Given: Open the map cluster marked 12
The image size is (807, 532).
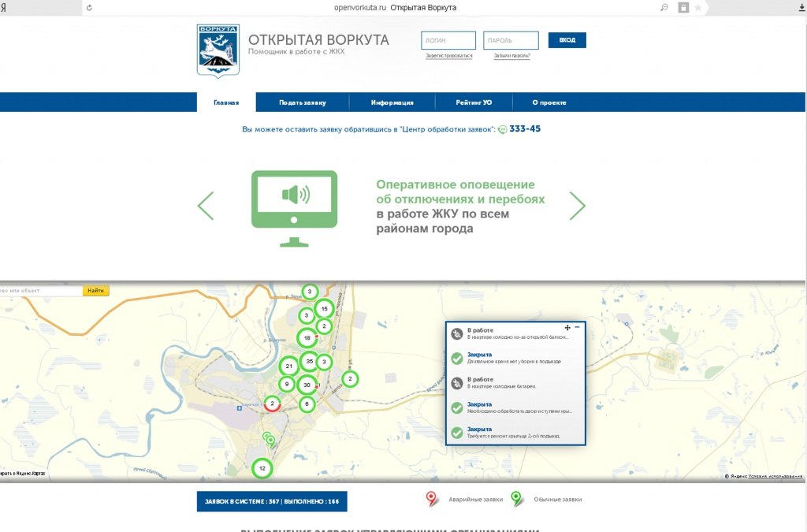Looking at the screenshot, I should 262,468.
